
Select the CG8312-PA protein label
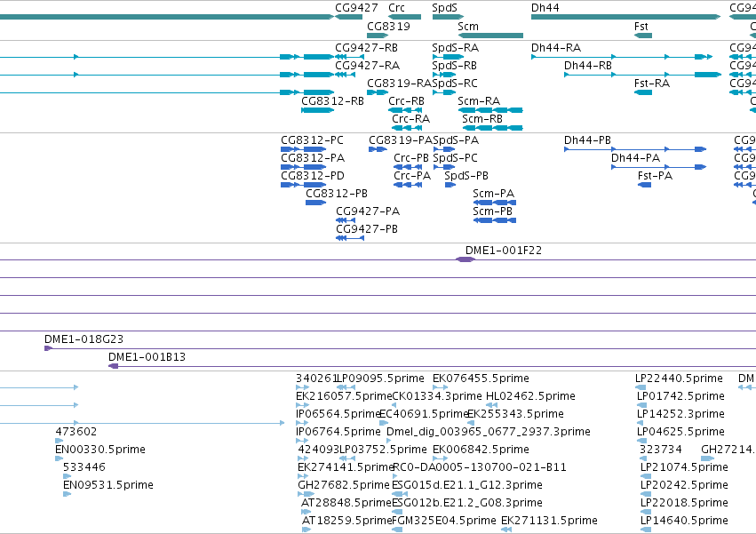pos(313,158)
